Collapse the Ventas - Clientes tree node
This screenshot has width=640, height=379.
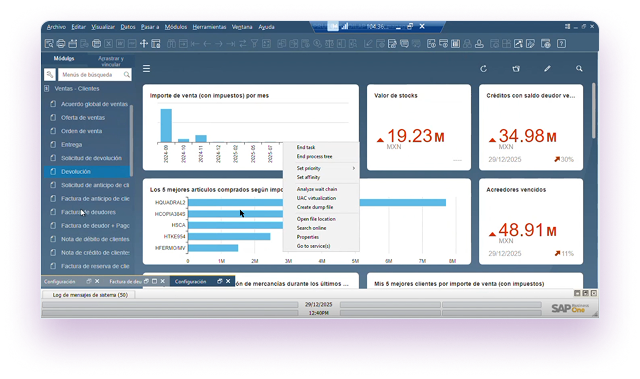click(x=47, y=89)
